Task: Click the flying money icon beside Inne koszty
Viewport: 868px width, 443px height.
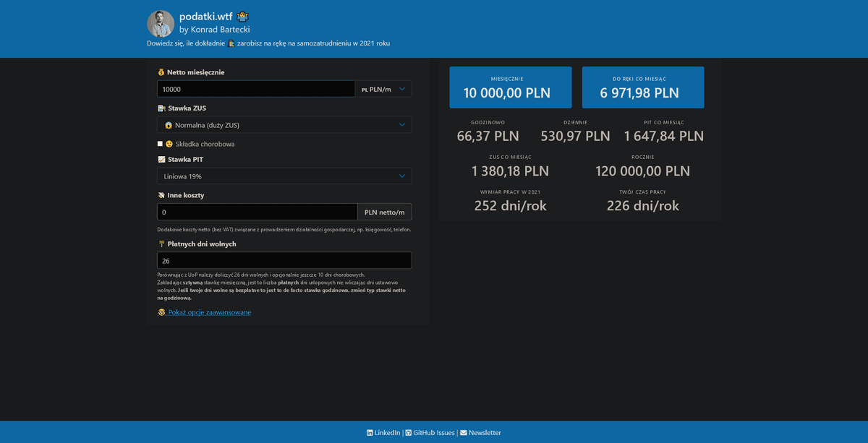Action: click(161, 195)
